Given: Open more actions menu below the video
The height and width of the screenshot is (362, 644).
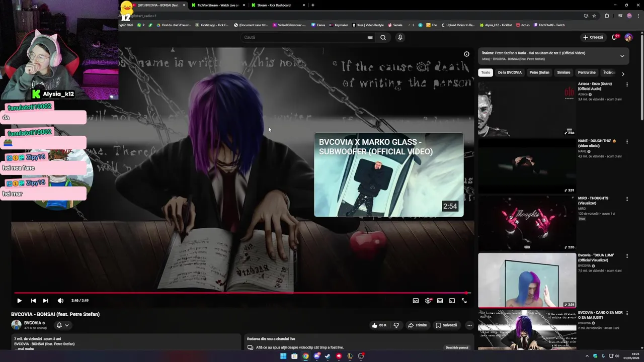Looking at the screenshot, I should pyautogui.click(x=469, y=325).
